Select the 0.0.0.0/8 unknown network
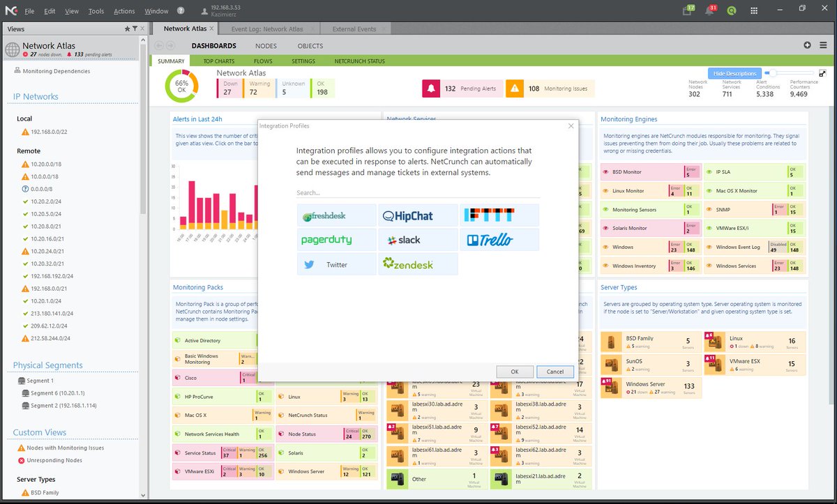Viewport: 837px width, 504px height. click(x=41, y=188)
